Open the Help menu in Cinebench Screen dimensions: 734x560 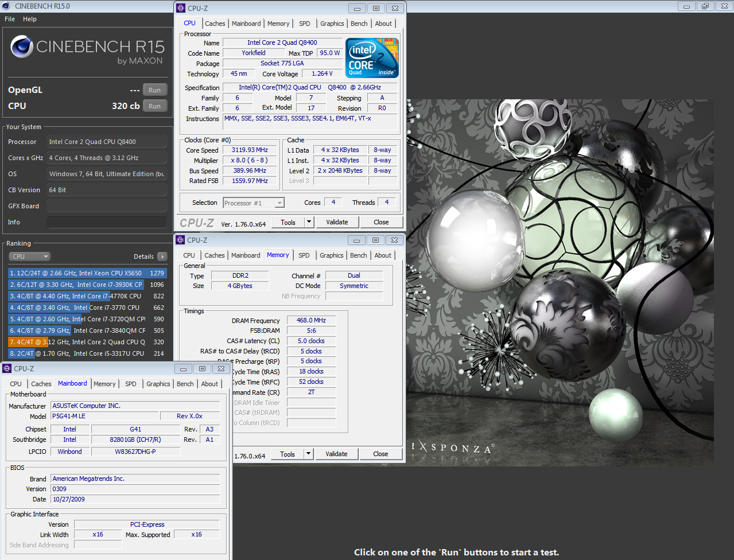[30, 19]
